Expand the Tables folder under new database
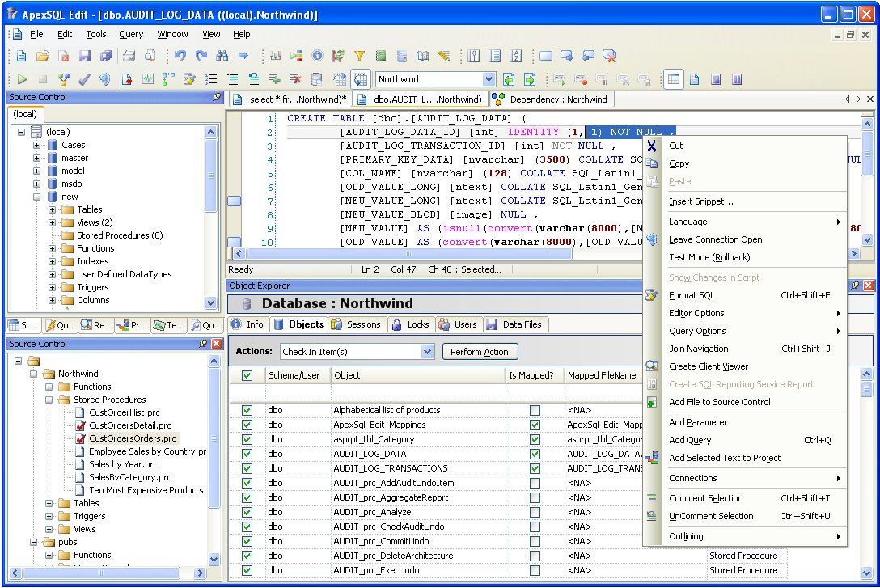 (53, 209)
